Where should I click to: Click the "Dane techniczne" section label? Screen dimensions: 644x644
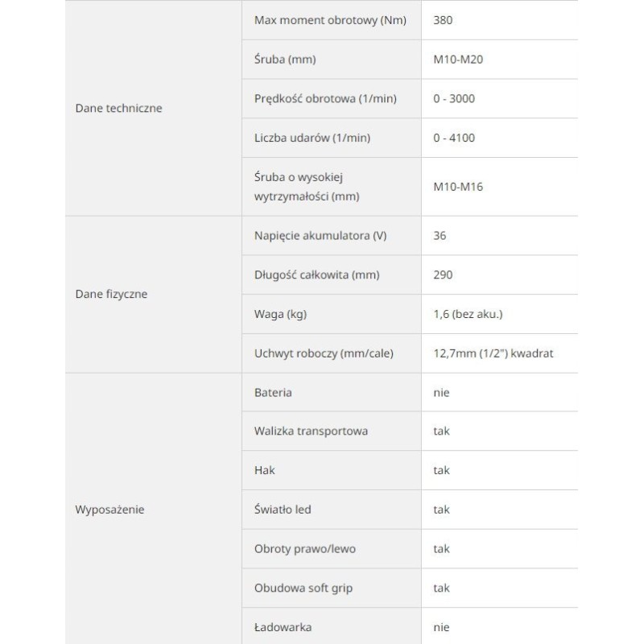pos(118,108)
